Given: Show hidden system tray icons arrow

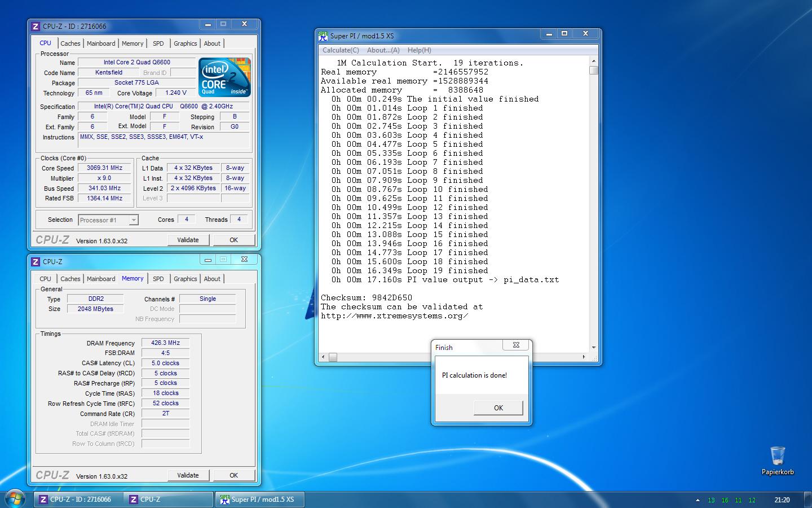Looking at the screenshot, I should pyautogui.click(x=698, y=500).
